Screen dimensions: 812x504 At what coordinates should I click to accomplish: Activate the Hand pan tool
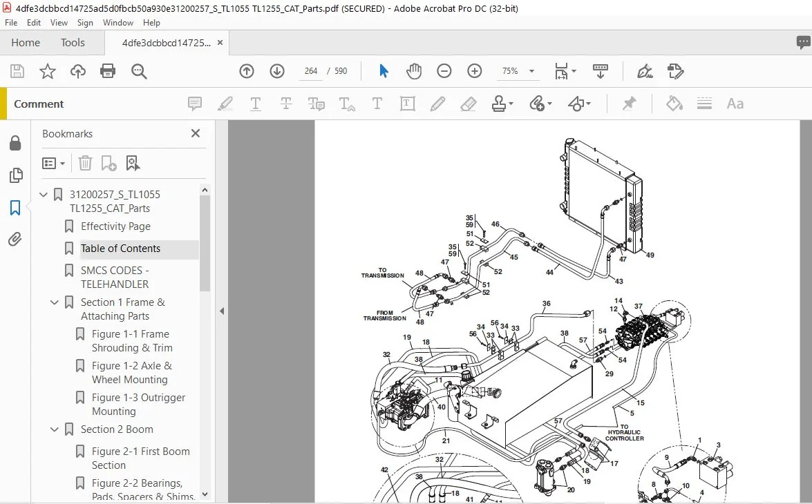(414, 71)
